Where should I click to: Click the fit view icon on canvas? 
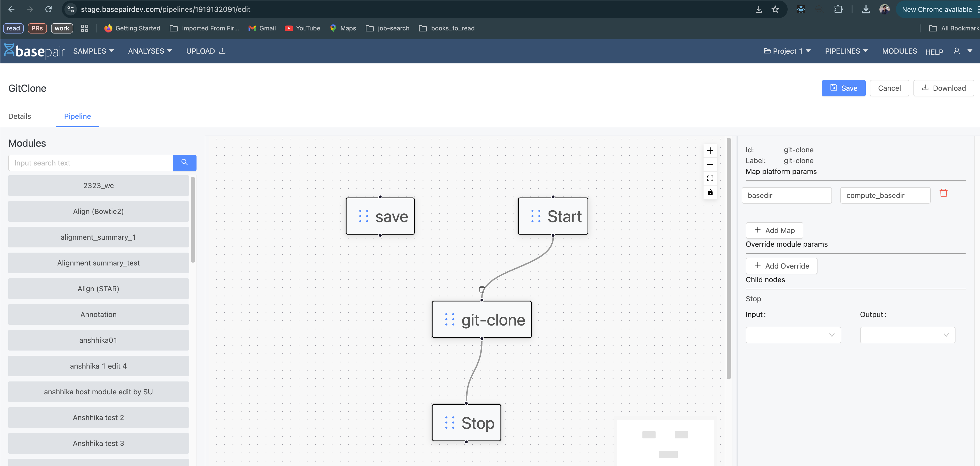(x=710, y=178)
